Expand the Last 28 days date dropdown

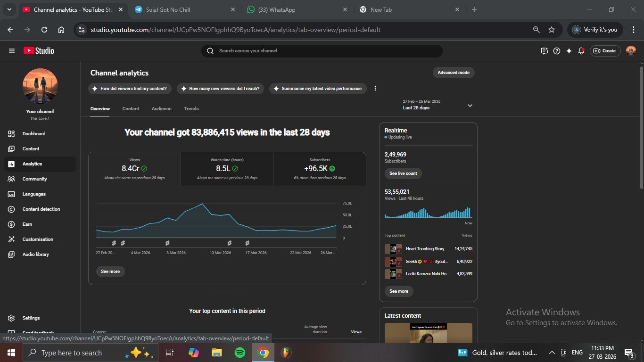pyautogui.click(x=470, y=106)
